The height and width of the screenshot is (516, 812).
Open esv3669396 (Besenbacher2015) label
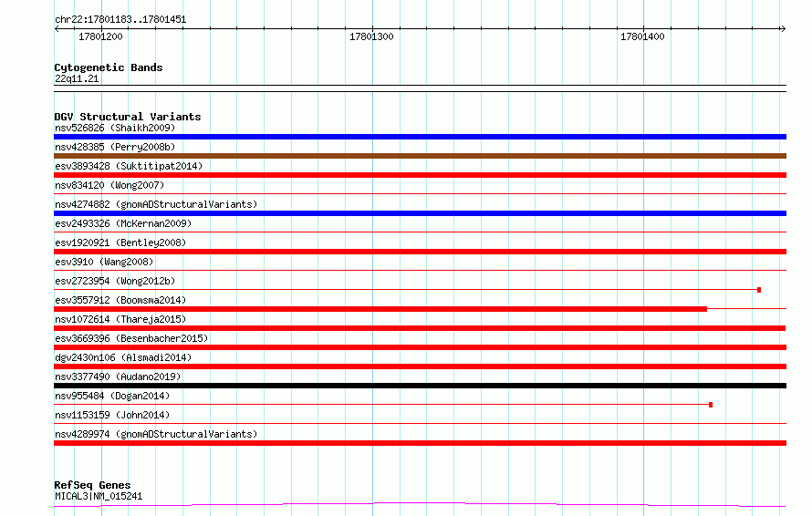131,338
